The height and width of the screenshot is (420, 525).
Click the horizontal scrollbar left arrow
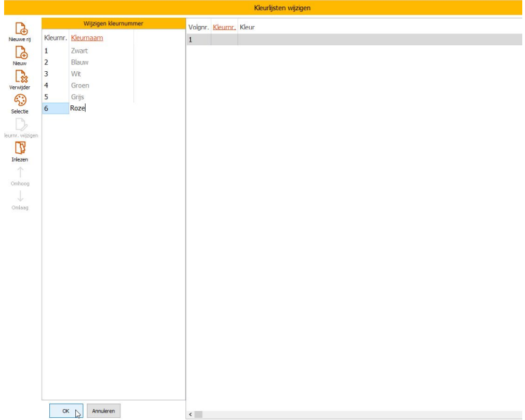(190, 415)
